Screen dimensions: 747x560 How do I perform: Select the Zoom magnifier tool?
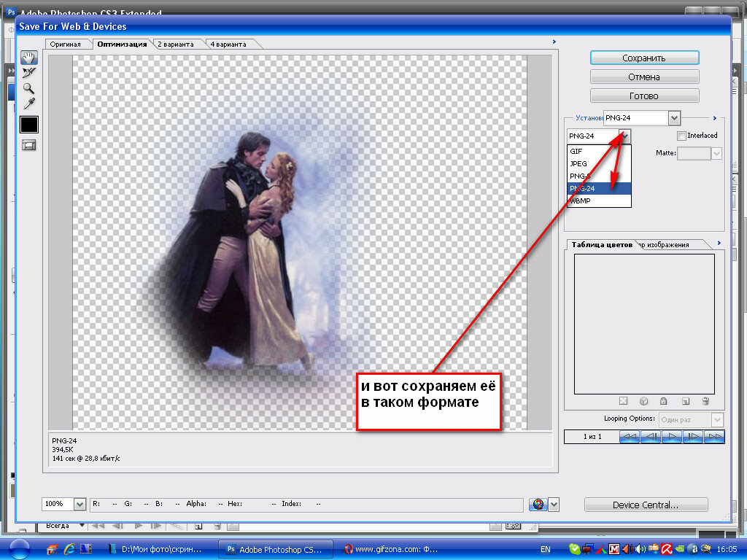29,87
